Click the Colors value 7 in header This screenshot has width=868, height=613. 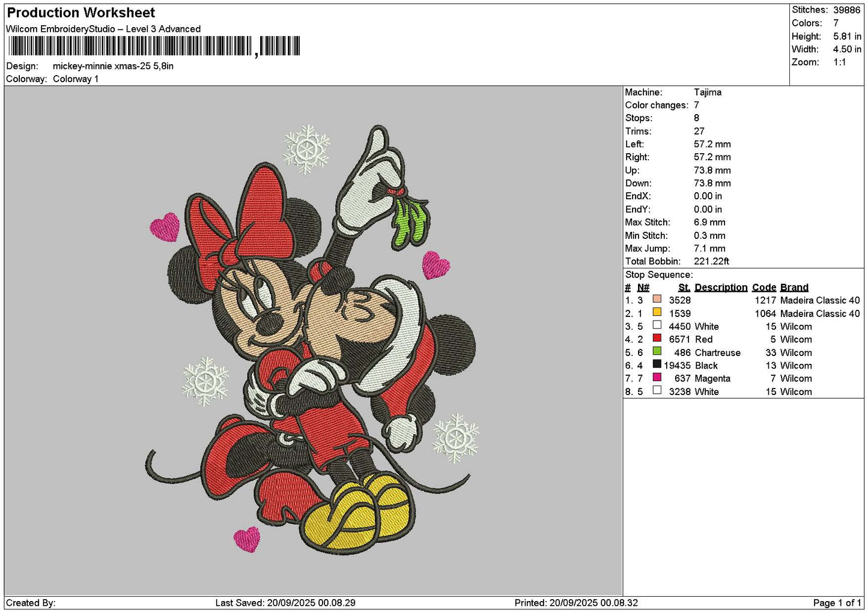click(836, 23)
